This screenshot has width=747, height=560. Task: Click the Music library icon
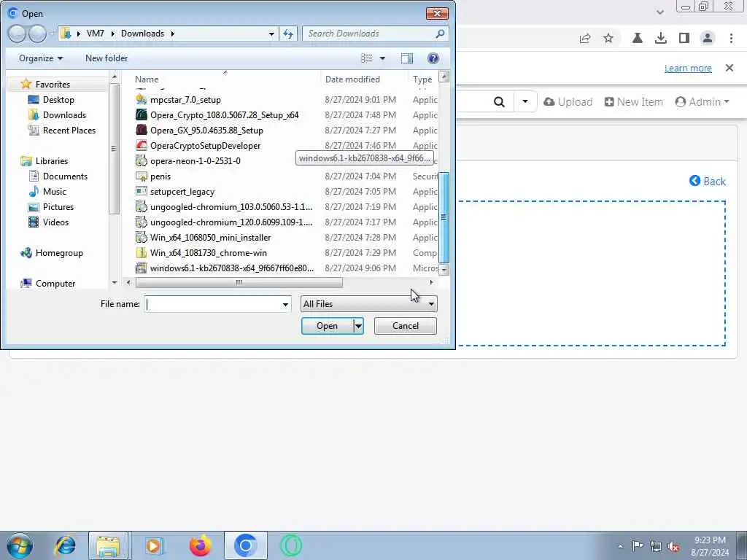pos(34,192)
